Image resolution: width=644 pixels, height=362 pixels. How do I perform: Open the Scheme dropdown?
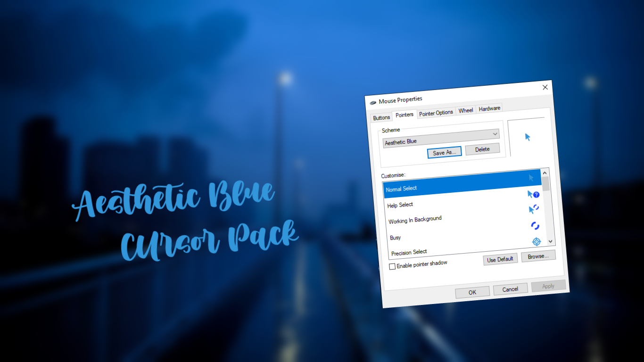(x=495, y=134)
